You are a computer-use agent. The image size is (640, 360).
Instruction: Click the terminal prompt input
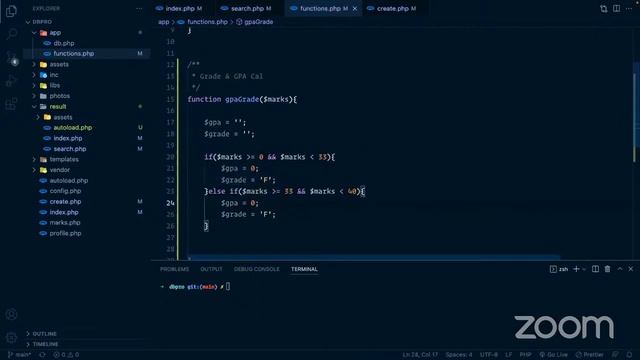coord(228,287)
